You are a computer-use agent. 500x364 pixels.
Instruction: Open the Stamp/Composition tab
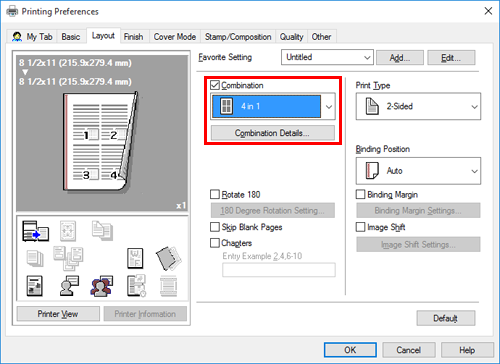coord(238,37)
